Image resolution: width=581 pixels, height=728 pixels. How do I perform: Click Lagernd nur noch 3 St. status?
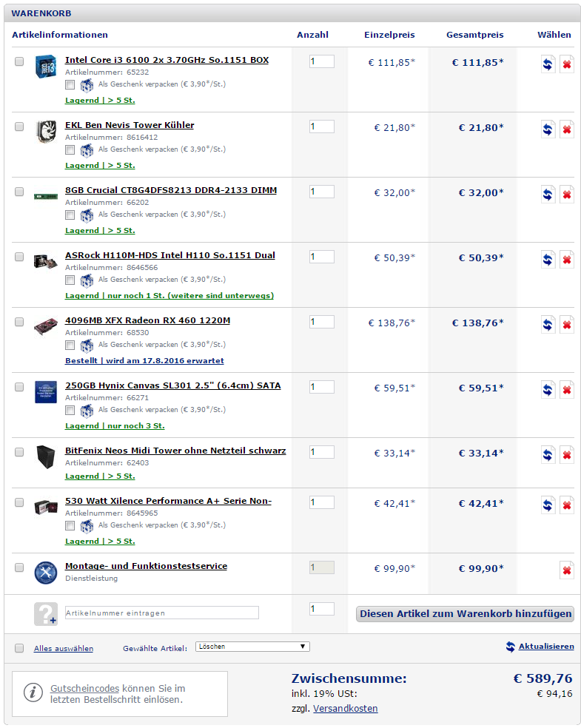coord(115,425)
